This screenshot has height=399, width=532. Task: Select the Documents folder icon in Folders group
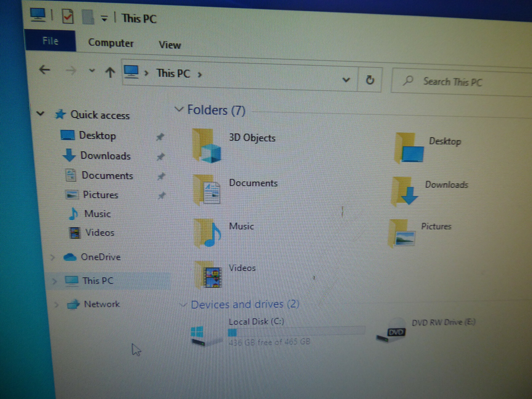point(207,189)
